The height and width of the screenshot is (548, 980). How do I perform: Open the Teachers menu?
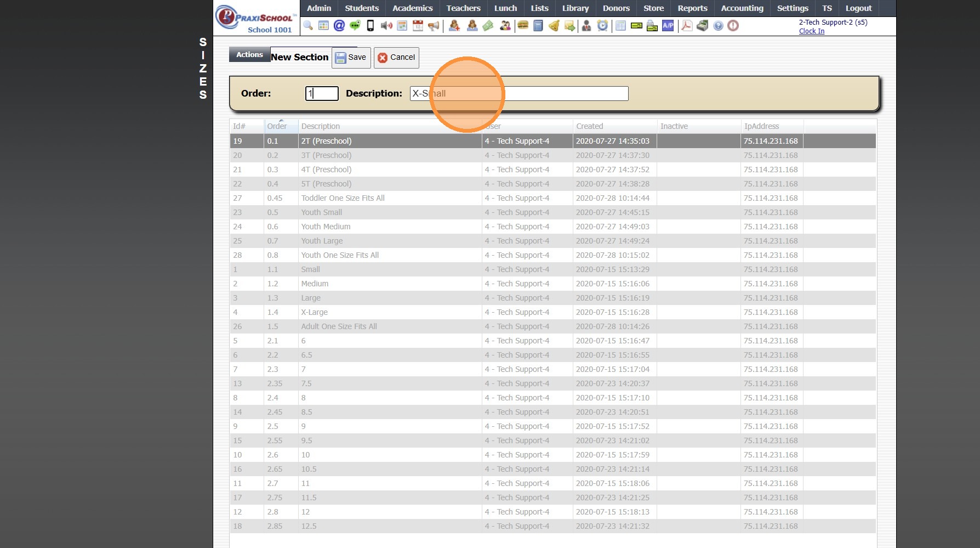click(x=463, y=8)
